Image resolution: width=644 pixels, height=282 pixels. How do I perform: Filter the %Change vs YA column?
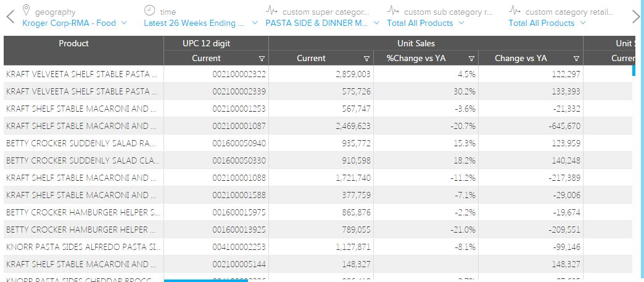pos(471,59)
